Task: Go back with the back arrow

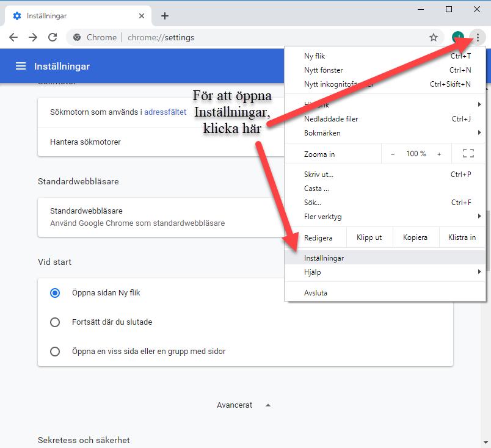Action: pos(13,38)
